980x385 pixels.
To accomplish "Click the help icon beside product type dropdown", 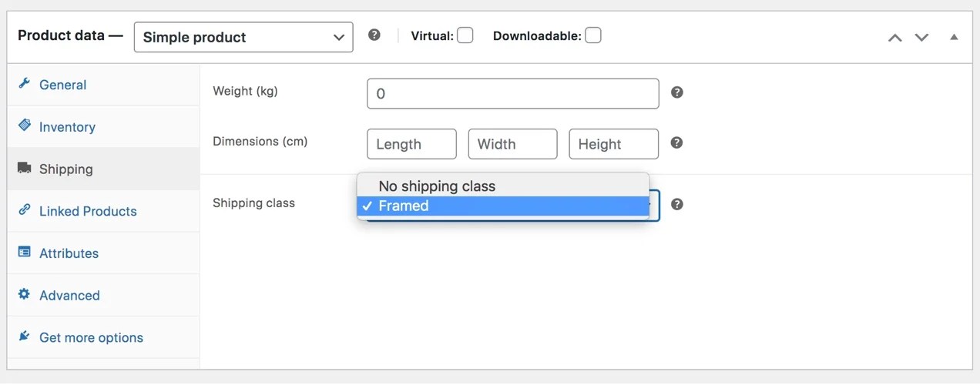I will coord(374,35).
